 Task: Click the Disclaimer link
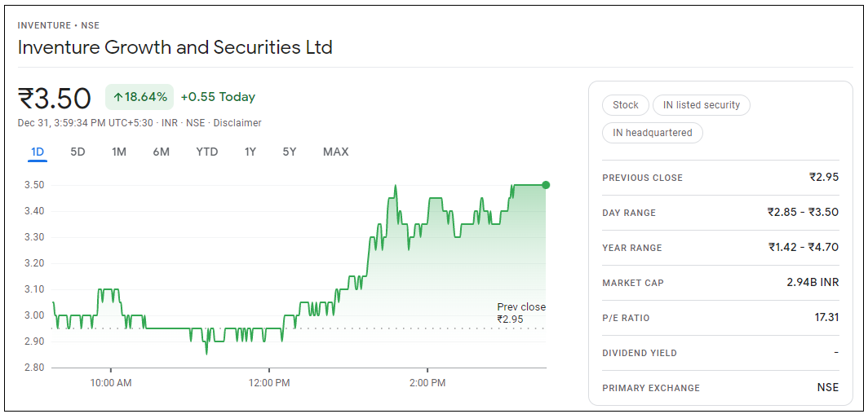click(x=237, y=123)
